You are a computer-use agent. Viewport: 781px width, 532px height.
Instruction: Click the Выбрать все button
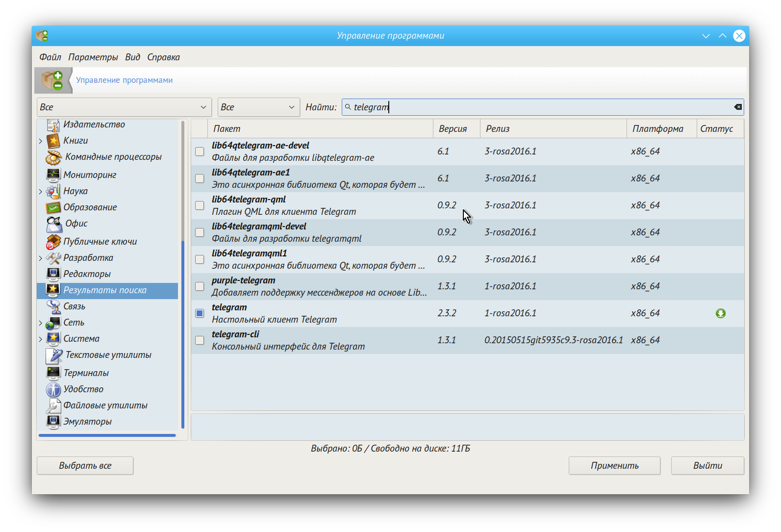pos(85,466)
